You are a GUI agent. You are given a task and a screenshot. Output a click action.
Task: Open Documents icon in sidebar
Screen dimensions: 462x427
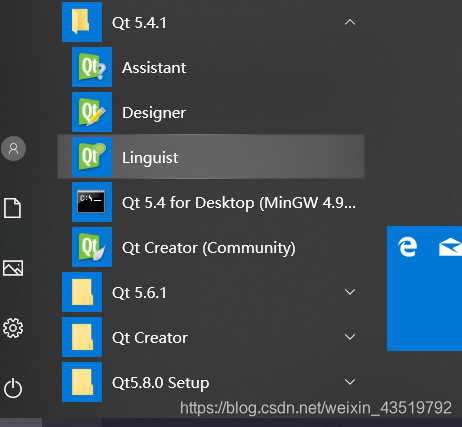point(13,208)
